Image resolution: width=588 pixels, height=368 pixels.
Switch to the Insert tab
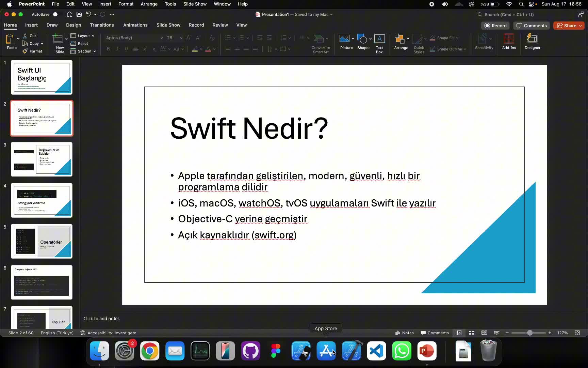31,25
